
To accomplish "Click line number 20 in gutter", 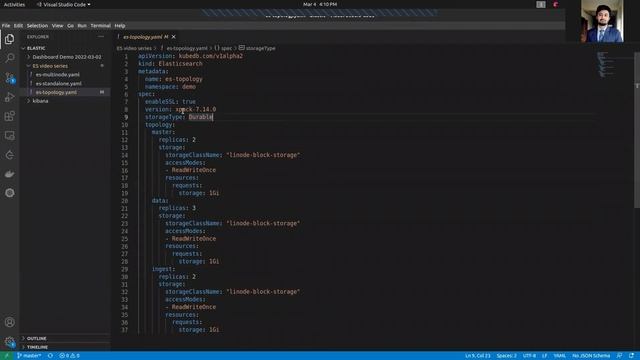I will pos(124,201).
